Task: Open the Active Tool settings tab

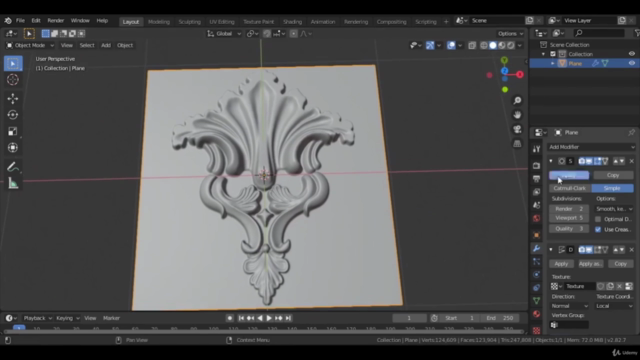Action: [x=536, y=149]
